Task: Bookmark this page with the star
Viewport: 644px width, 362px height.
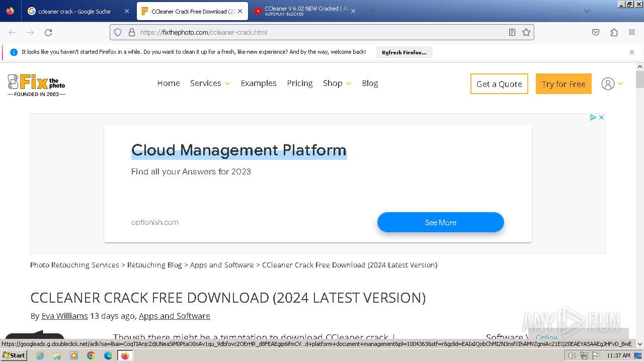Action: pyautogui.click(x=526, y=32)
